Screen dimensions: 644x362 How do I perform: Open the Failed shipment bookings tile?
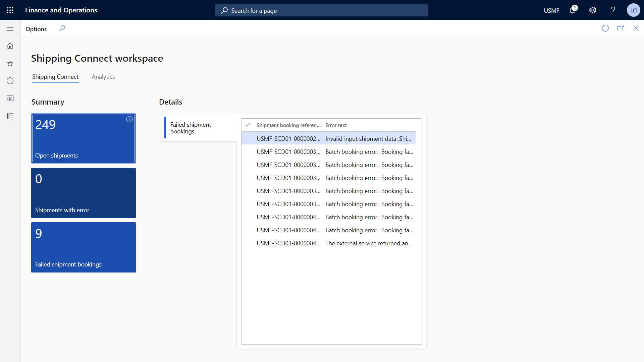[x=83, y=247]
